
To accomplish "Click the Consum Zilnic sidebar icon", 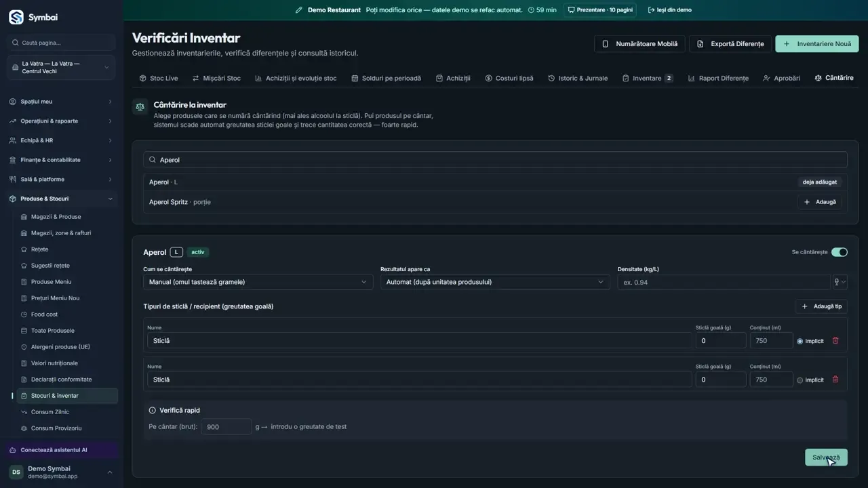I will [x=24, y=412].
